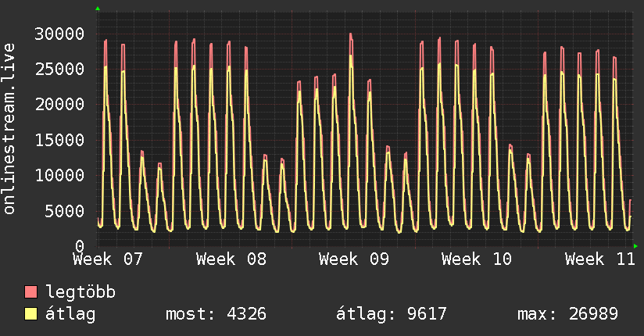
Task: Click the Week 11 axis label
Action: coord(600,259)
